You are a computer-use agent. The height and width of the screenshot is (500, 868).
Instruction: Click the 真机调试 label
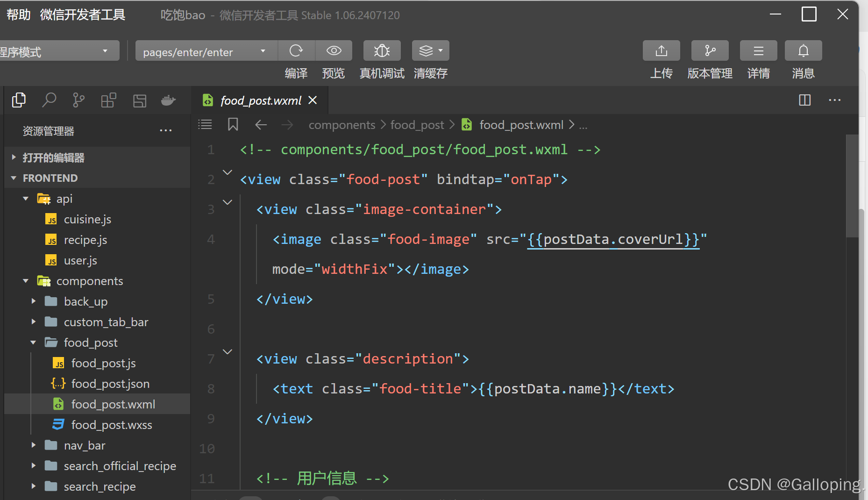click(382, 73)
